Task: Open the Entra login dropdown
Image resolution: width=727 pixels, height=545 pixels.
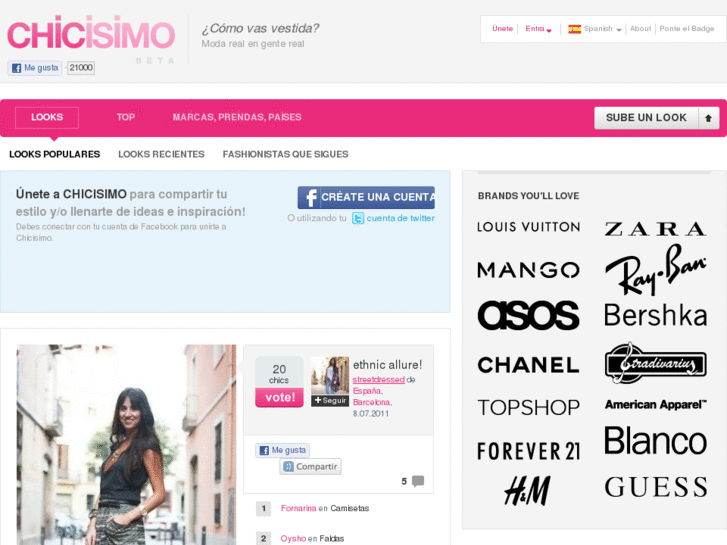Action: click(x=538, y=29)
